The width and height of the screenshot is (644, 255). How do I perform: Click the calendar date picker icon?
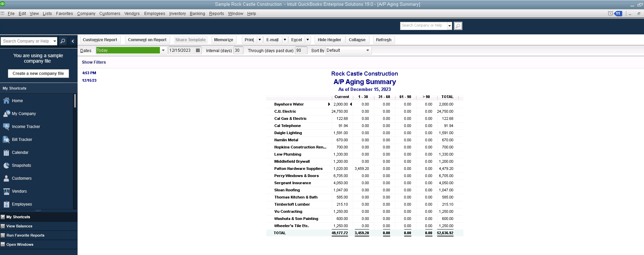[x=198, y=50]
